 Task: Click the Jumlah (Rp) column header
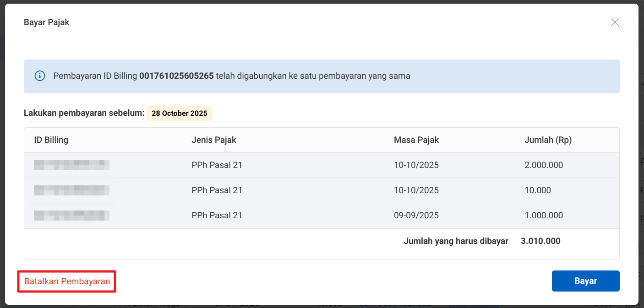click(548, 140)
